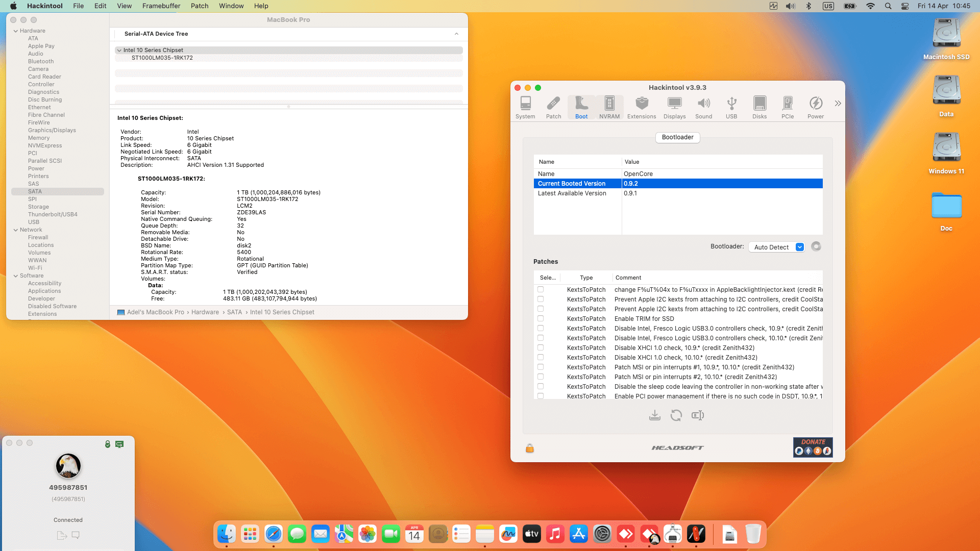The width and height of the screenshot is (980, 551).
Task: Select the 'Patch MSI or pin interrupts #2' checkbox
Action: pyautogui.click(x=541, y=377)
